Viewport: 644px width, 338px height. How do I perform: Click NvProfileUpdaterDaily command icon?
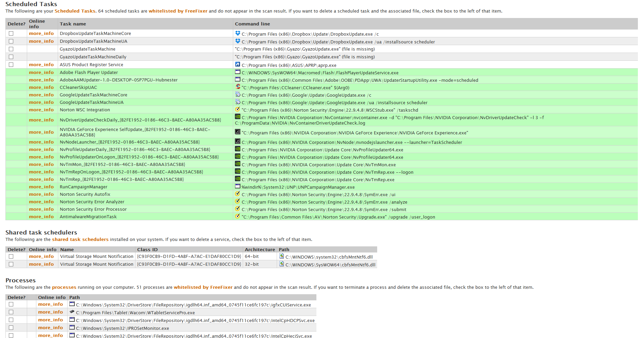click(x=238, y=149)
